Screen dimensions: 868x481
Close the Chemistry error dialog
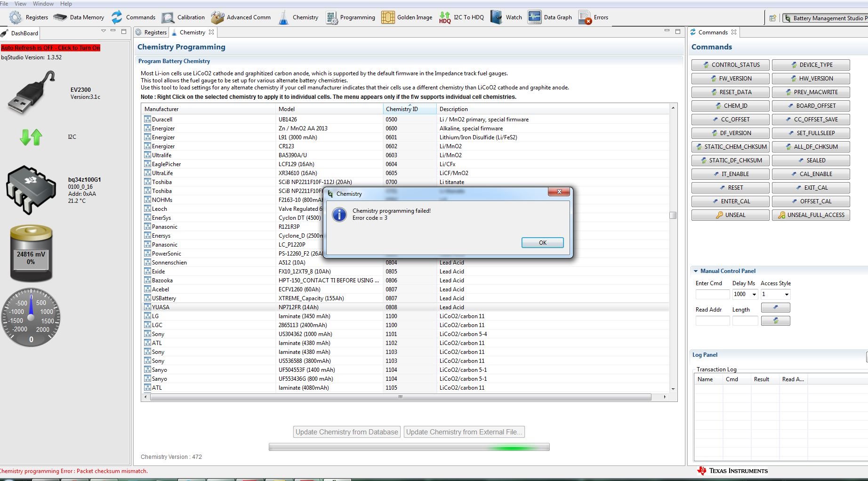(x=559, y=192)
